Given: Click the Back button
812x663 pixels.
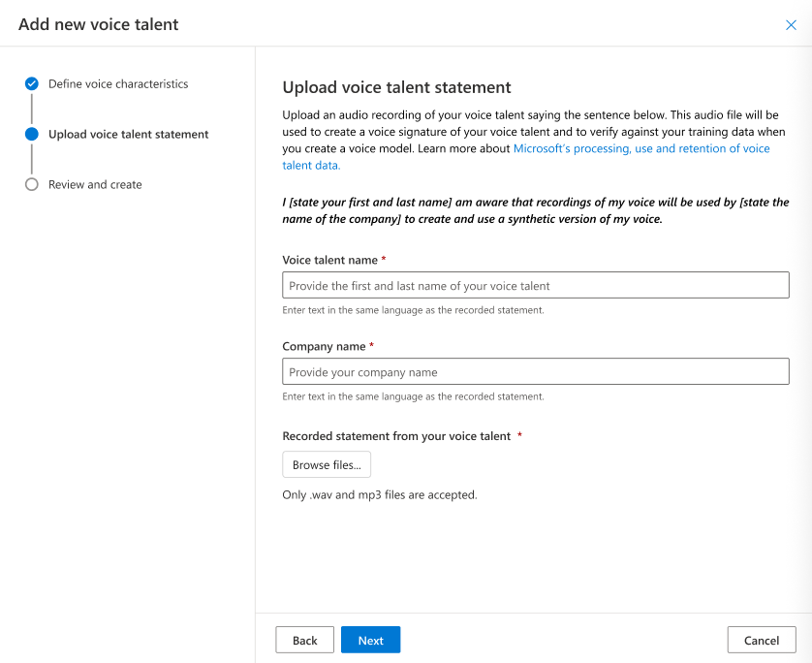Looking at the screenshot, I should [304, 640].
